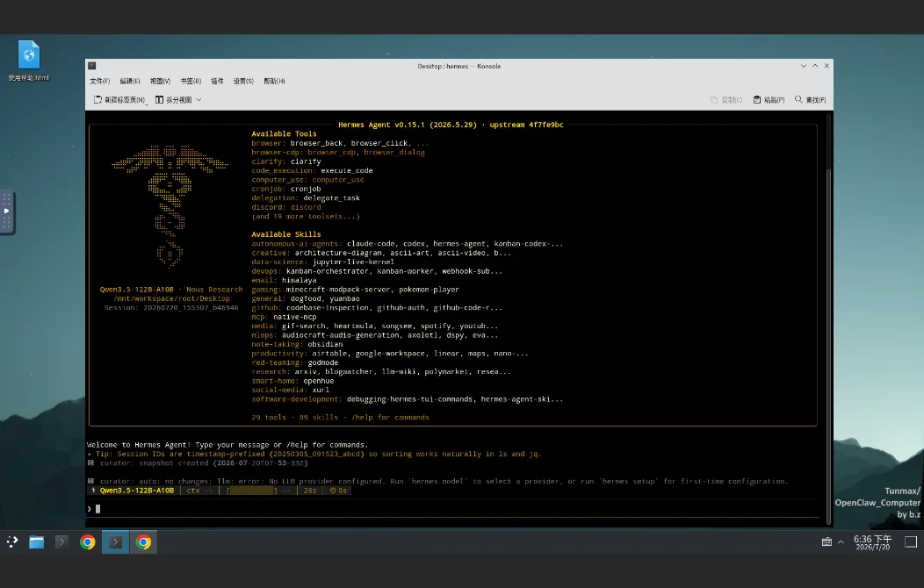Expand the system tray hidden icons arrow

coord(841,542)
